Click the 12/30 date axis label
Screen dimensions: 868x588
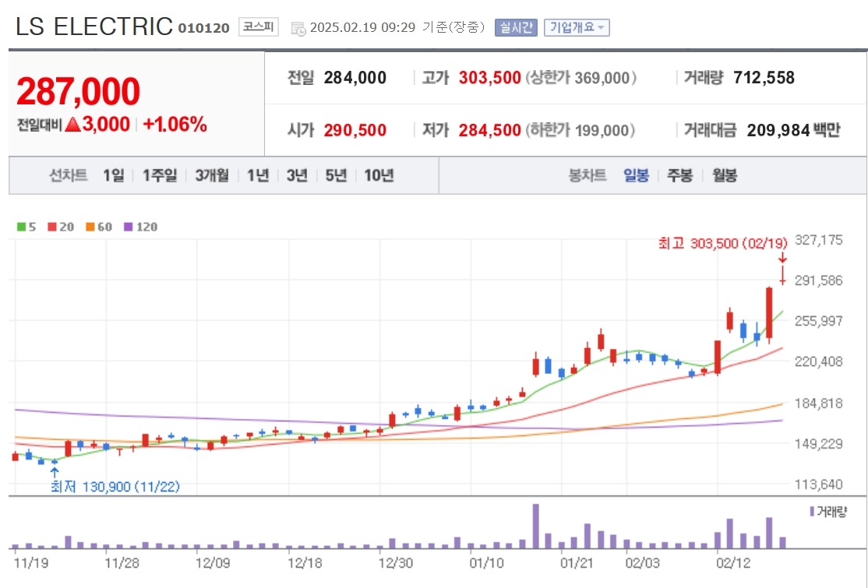tap(395, 563)
